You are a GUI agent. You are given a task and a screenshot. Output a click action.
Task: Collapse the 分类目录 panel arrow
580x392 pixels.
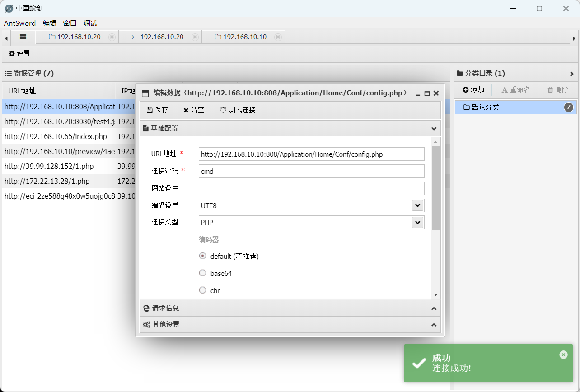point(572,74)
